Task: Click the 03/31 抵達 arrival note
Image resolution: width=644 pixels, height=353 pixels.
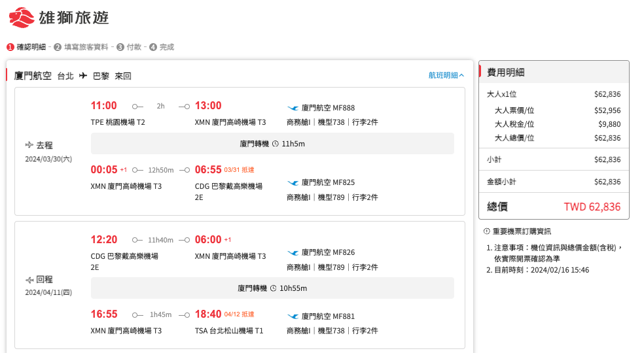Action: click(239, 169)
